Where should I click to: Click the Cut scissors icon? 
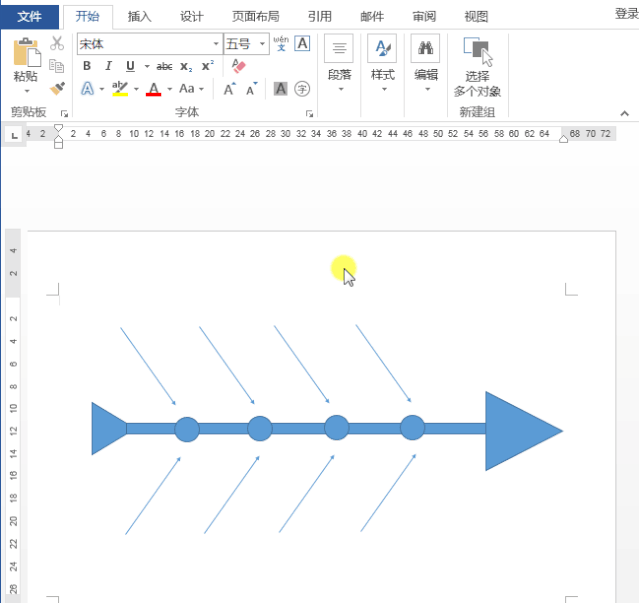pyautogui.click(x=57, y=44)
